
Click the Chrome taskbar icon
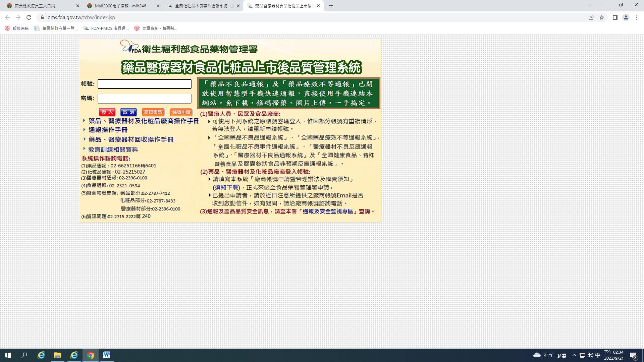point(90,355)
